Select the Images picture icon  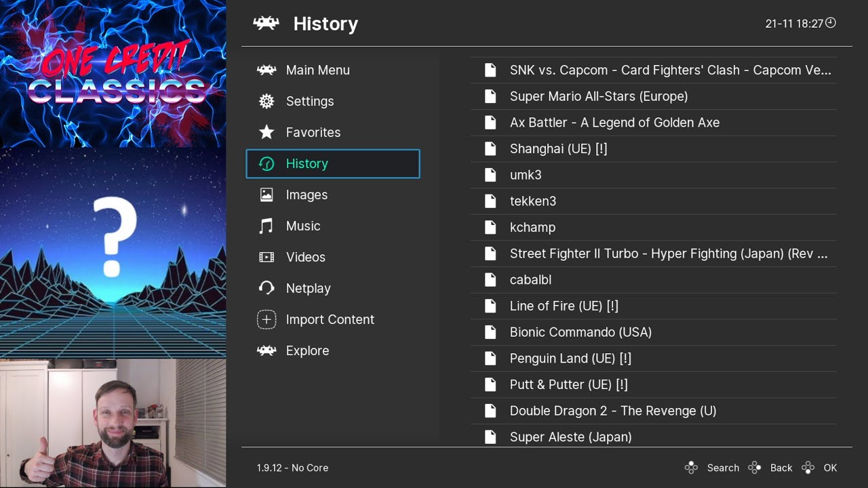tap(267, 195)
